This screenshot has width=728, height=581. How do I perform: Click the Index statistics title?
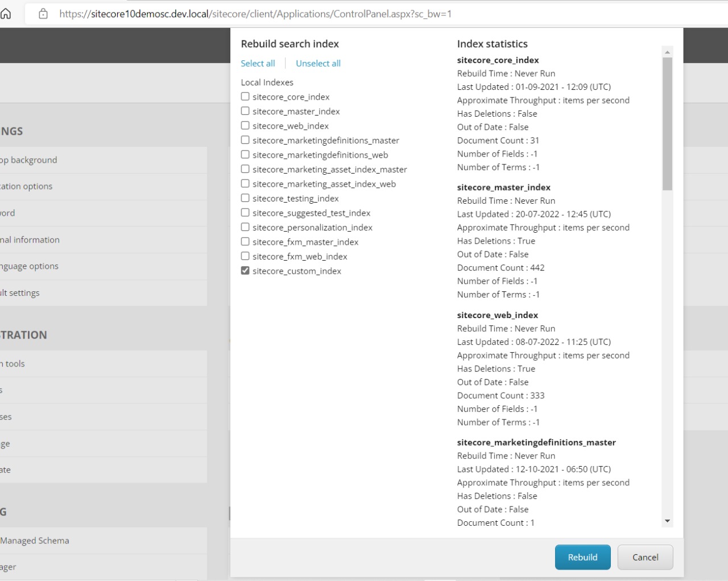click(x=492, y=44)
